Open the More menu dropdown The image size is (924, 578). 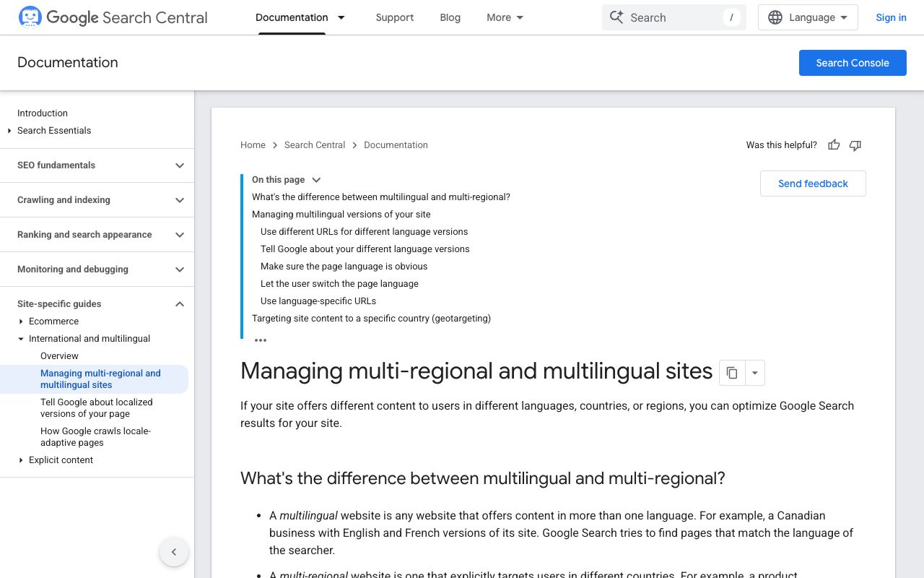pos(505,17)
